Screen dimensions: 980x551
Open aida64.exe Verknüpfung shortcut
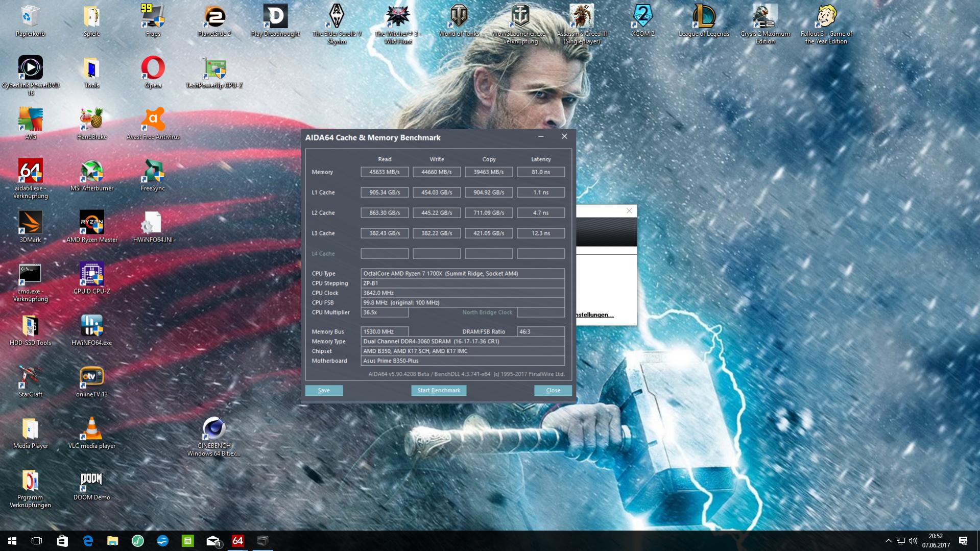[30, 179]
